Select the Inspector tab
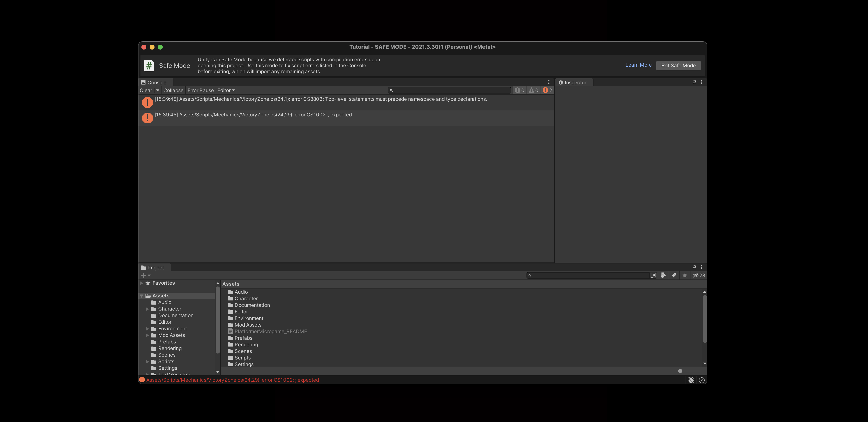 point(575,83)
